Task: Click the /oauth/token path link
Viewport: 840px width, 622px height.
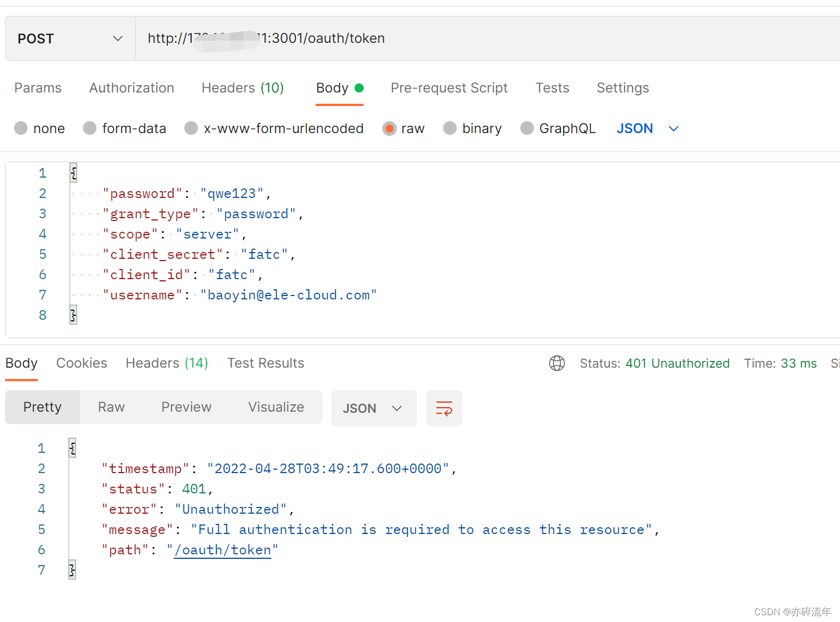Action: (222, 550)
